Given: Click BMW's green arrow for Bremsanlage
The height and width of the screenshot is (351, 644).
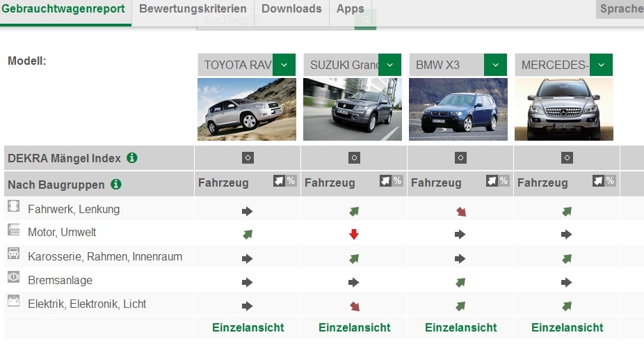Looking at the screenshot, I should click(x=460, y=282).
